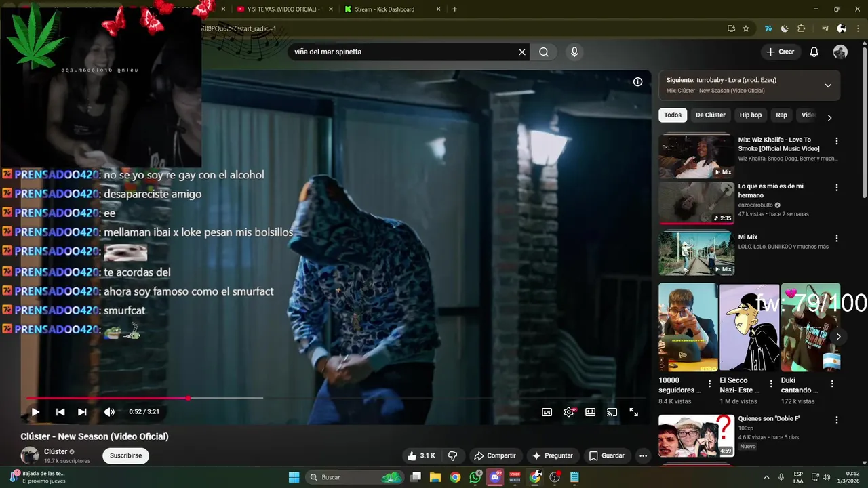Image resolution: width=868 pixels, height=488 pixels.
Task: Show next Shorts with arrow
Action: (838, 336)
